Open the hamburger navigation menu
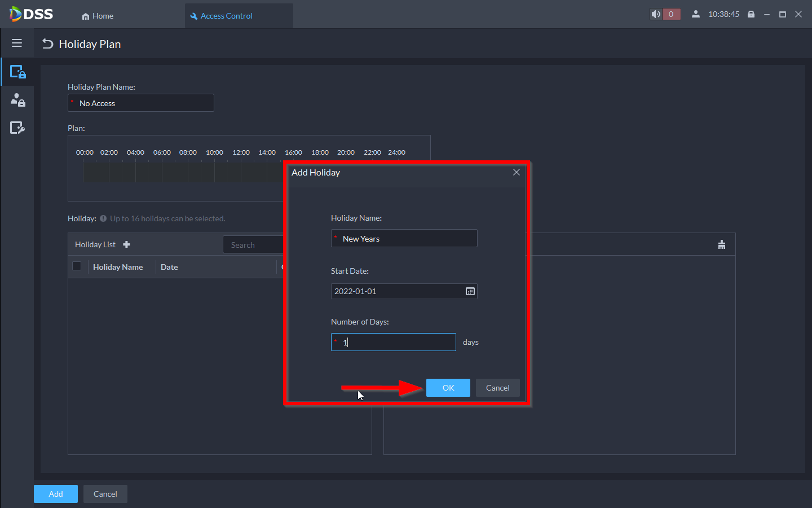Viewport: 812px width, 508px height. (17, 43)
